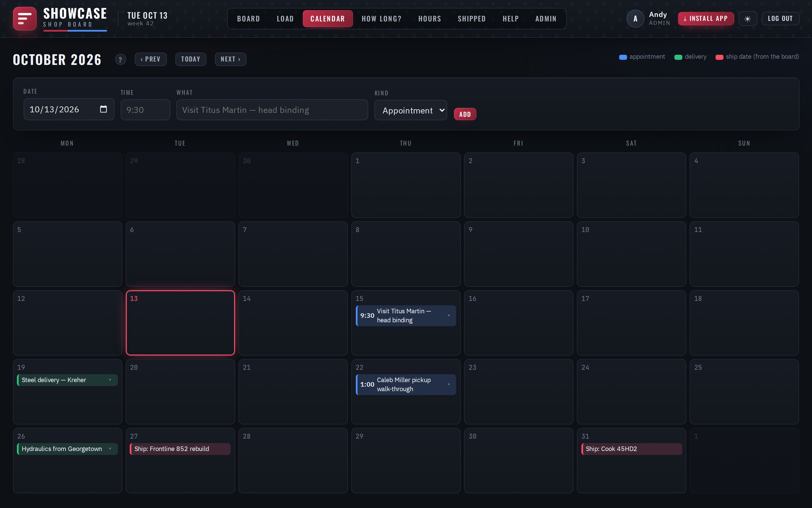Viewport: 812px width, 508px height.
Task: Go to previous month with Prev
Action: tap(151, 59)
